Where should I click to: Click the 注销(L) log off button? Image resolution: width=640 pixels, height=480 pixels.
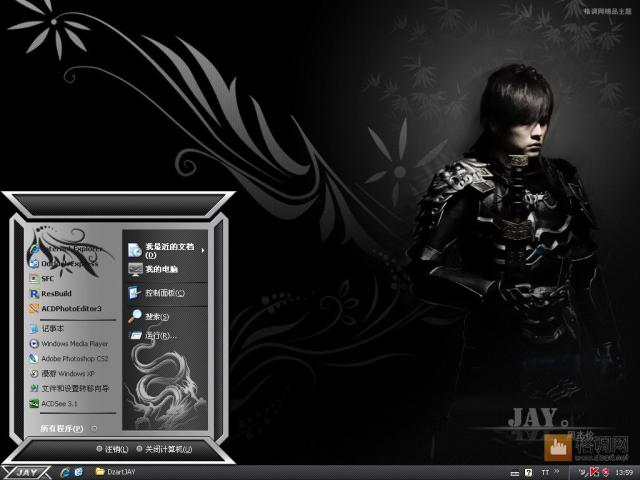click(112, 449)
